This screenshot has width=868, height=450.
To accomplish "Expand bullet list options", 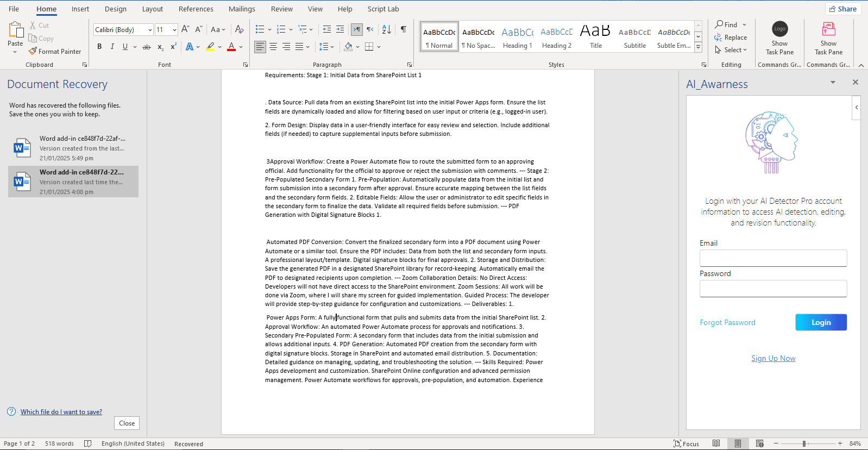I will tap(268, 29).
